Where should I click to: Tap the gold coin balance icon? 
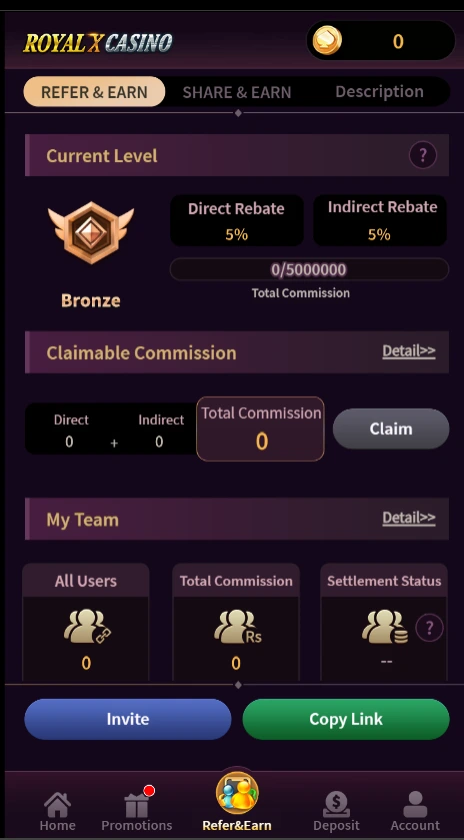327,41
